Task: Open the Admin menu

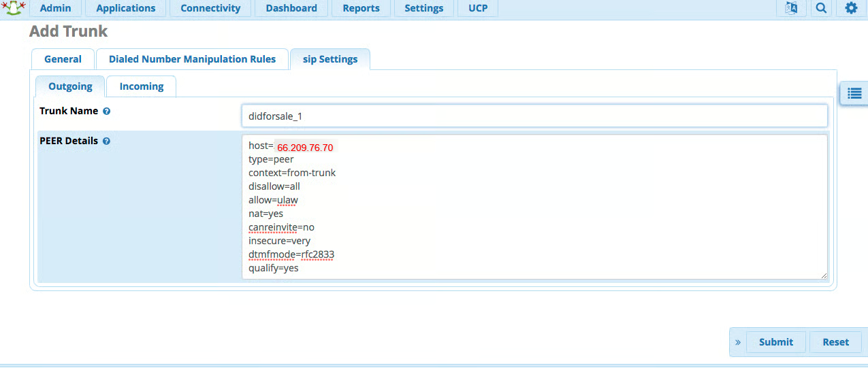Action: [55, 8]
